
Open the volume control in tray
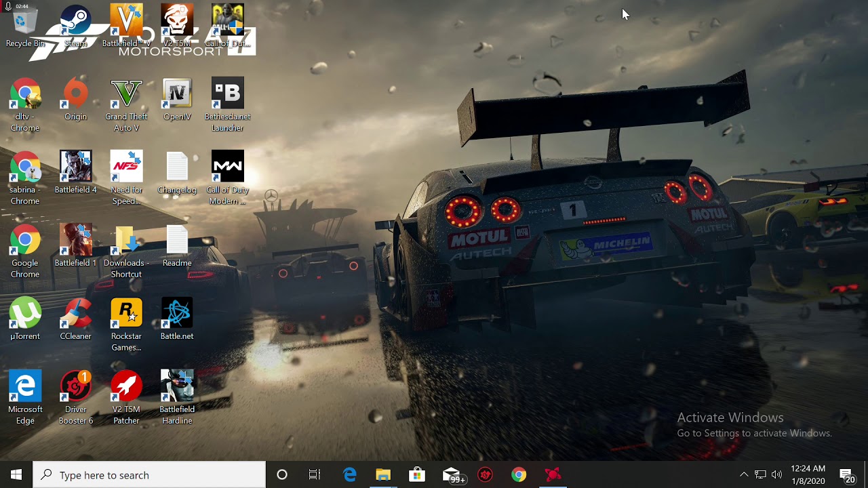click(776, 475)
